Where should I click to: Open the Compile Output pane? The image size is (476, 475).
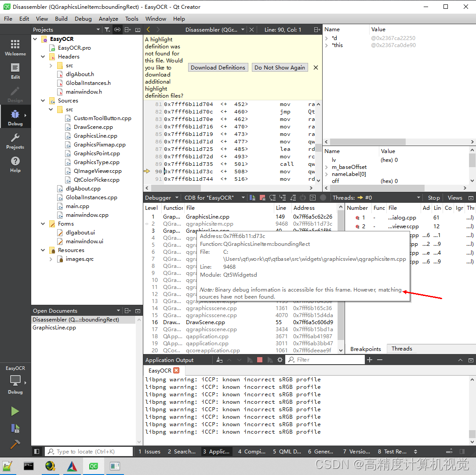tap(252, 452)
